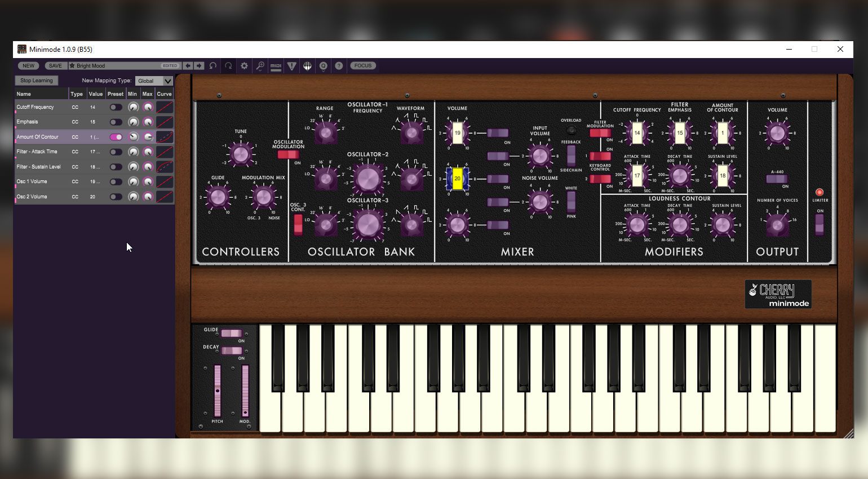Click the on-screen keyboard icon in toolbar
868x479 pixels.
[307, 66]
